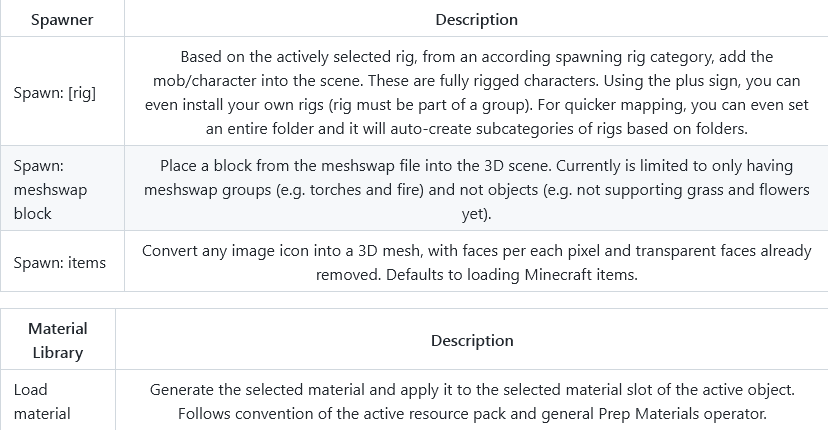Click the Material Library column header

pos(58,339)
